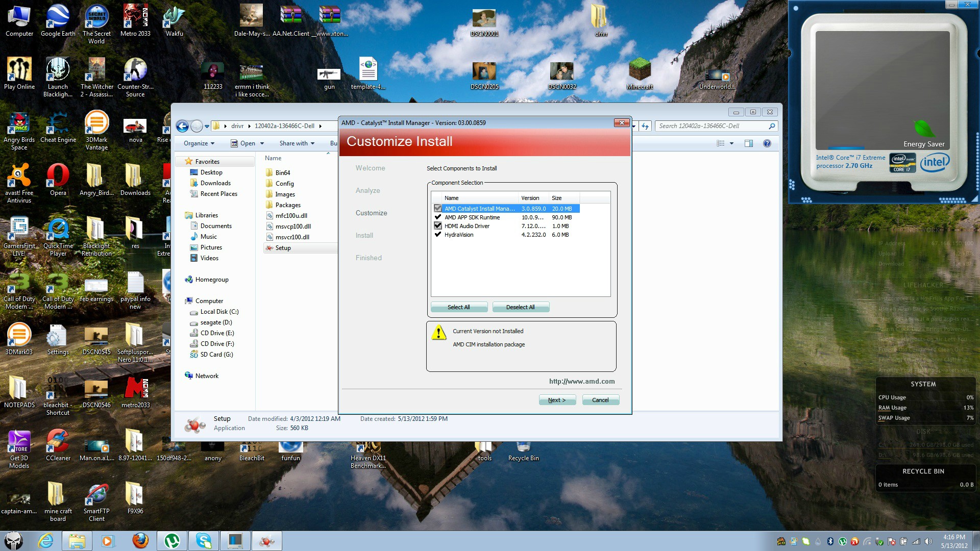Select Opera desktop icon
The height and width of the screenshot is (551, 980).
pyautogui.click(x=58, y=180)
